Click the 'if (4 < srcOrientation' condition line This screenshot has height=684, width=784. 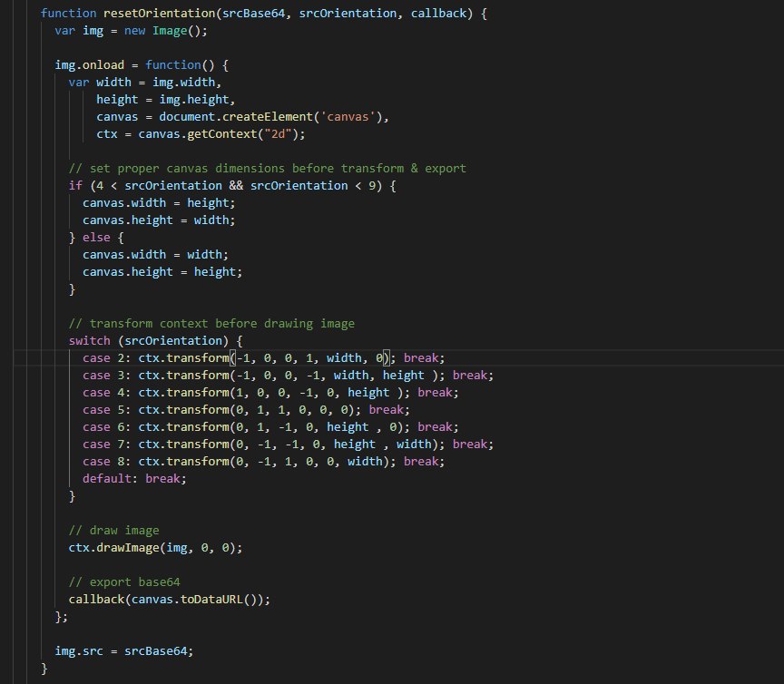click(232, 186)
